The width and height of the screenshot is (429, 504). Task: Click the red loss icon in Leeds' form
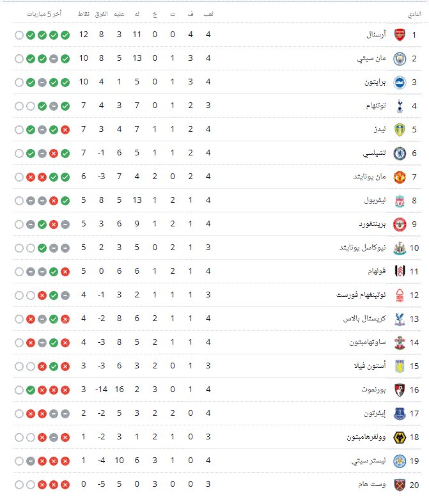click(65, 129)
